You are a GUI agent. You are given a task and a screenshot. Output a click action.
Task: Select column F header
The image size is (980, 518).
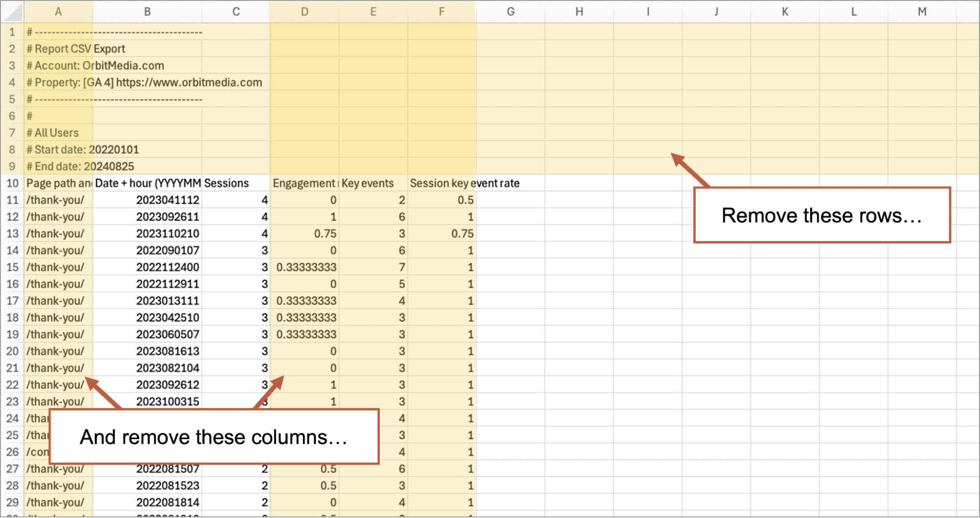pyautogui.click(x=442, y=12)
